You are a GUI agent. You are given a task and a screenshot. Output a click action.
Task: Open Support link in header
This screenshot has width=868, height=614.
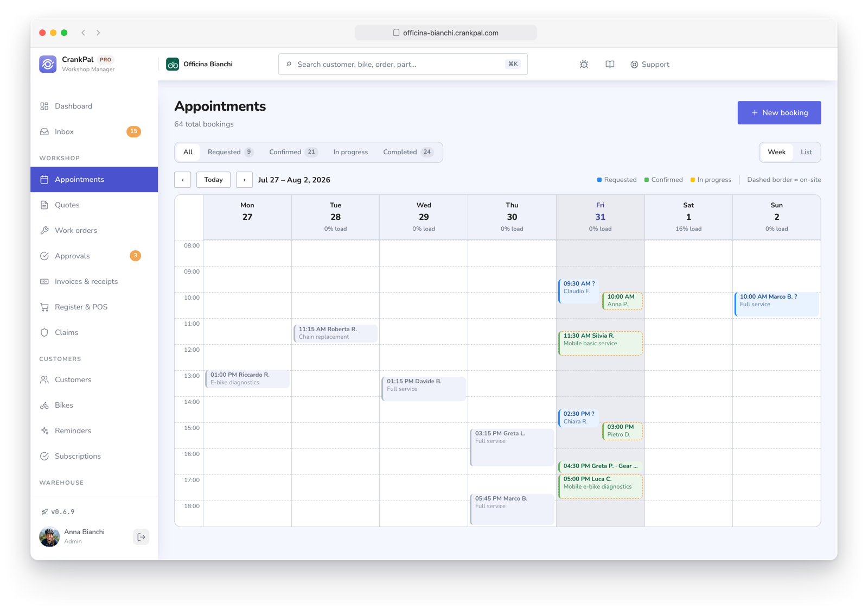(650, 64)
